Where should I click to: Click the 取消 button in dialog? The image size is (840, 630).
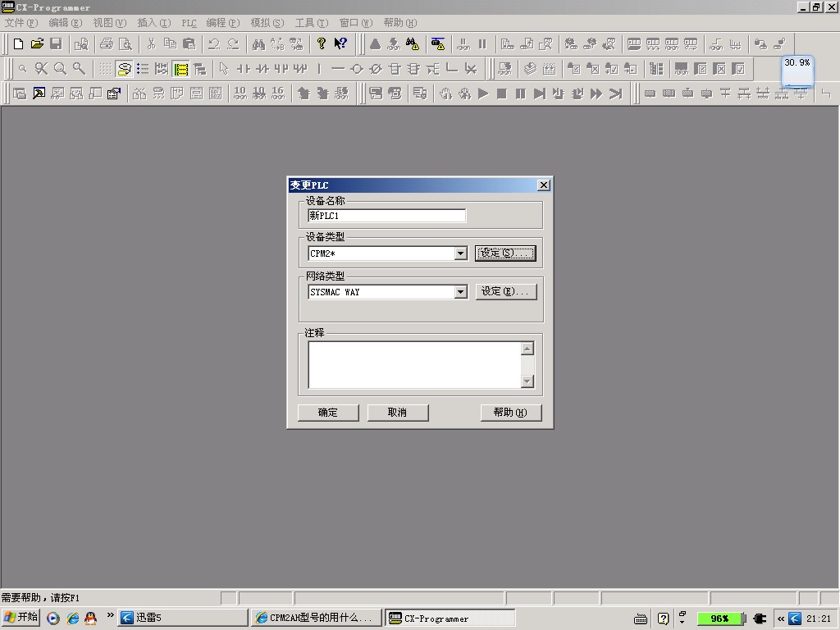(398, 413)
